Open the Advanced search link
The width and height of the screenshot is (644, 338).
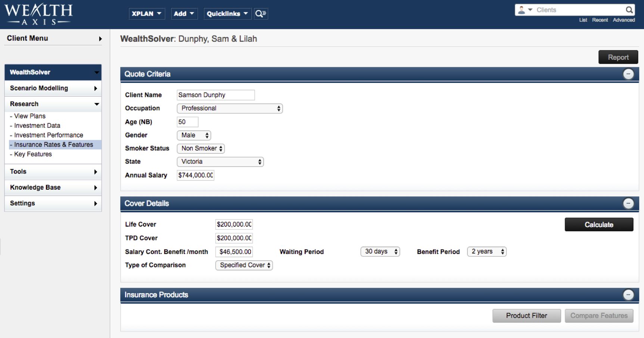click(624, 20)
